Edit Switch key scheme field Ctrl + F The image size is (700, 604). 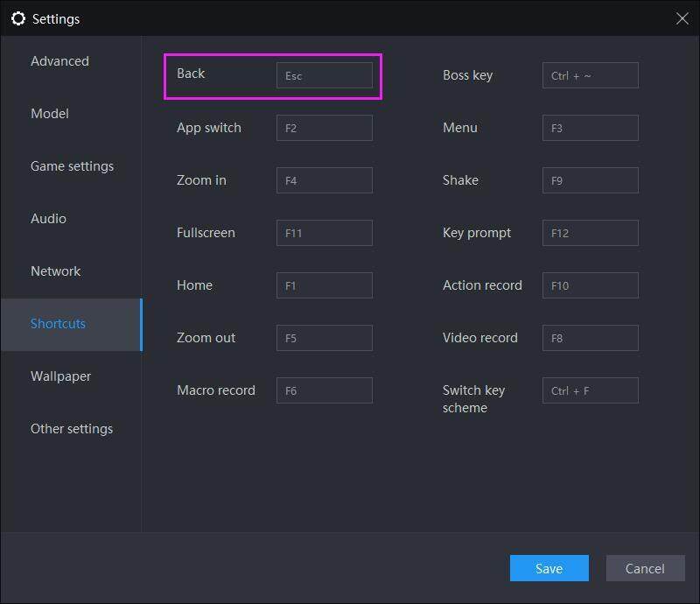[590, 390]
